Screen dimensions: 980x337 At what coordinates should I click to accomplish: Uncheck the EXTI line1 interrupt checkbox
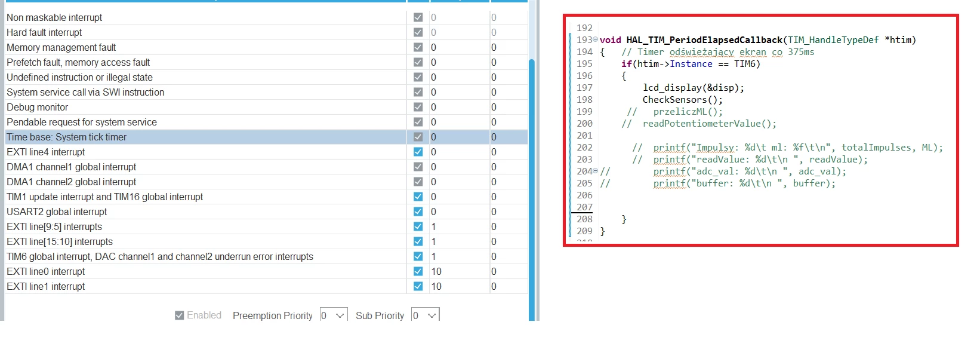pyautogui.click(x=418, y=286)
